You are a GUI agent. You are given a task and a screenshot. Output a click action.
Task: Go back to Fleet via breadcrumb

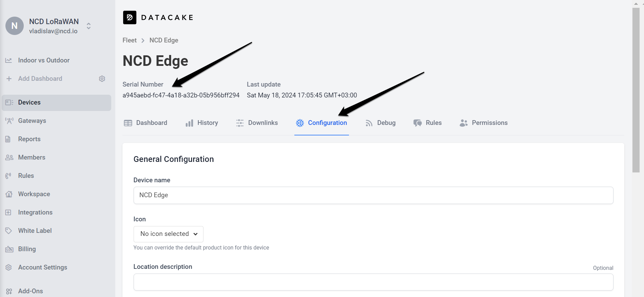click(x=129, y=40)
